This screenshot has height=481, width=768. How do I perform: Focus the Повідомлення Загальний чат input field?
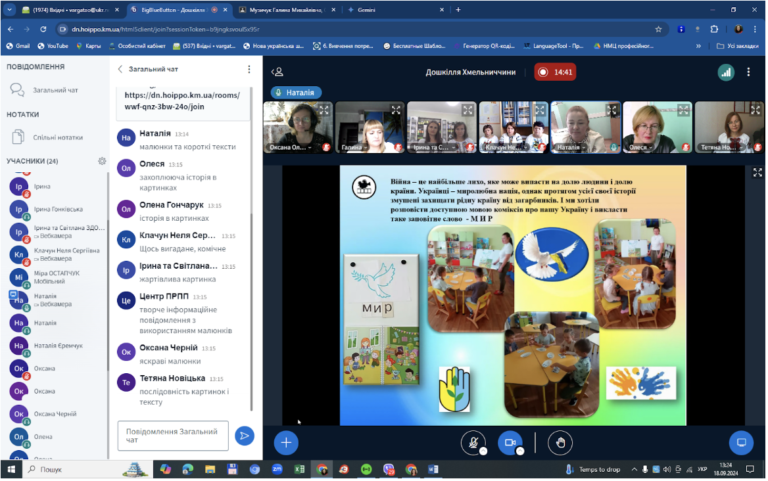[173, 436]
